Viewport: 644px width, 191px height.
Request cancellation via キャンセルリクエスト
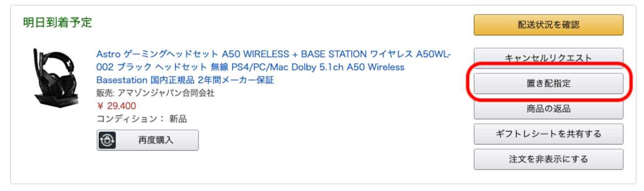pos(548,58)
